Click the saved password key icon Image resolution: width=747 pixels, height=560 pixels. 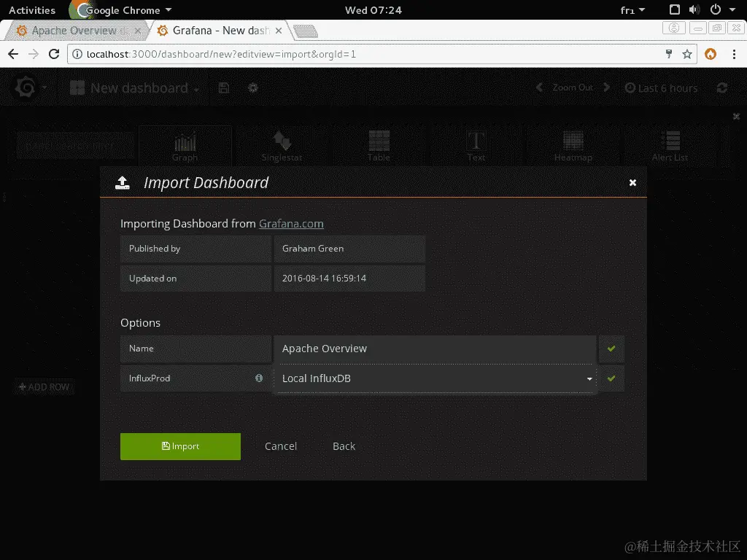[669, 54]
